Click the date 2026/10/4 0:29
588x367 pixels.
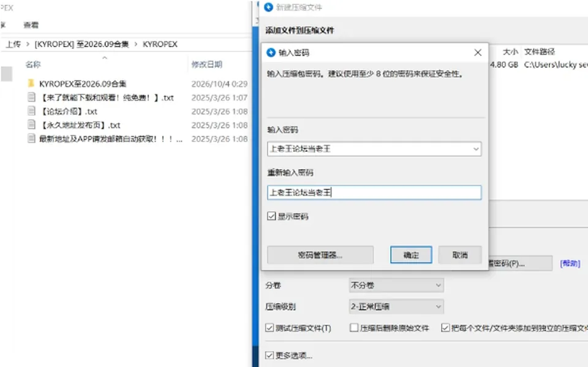point(219,84)
